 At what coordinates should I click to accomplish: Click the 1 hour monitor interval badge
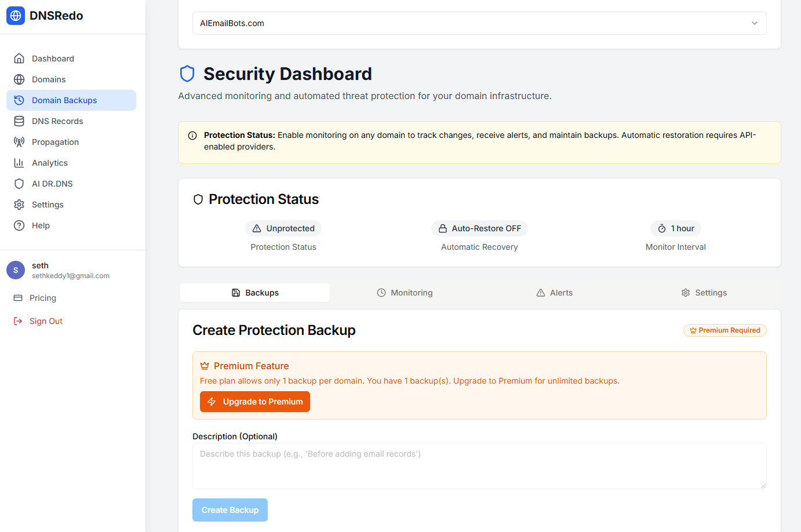point(676,228)
